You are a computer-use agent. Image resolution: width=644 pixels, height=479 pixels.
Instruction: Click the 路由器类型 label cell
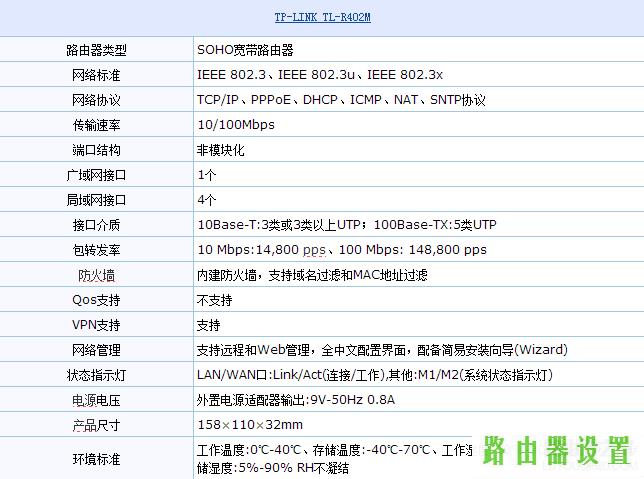(96, 50)
